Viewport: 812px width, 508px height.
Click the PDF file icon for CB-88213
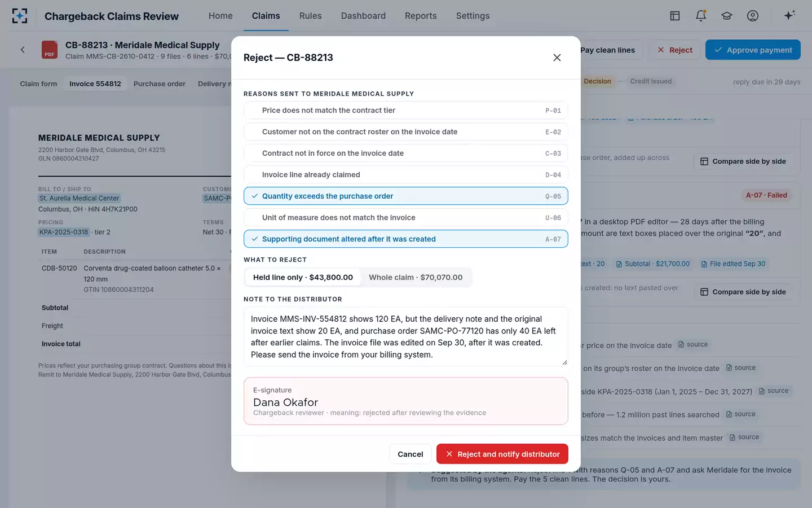[x=50, y=50]
